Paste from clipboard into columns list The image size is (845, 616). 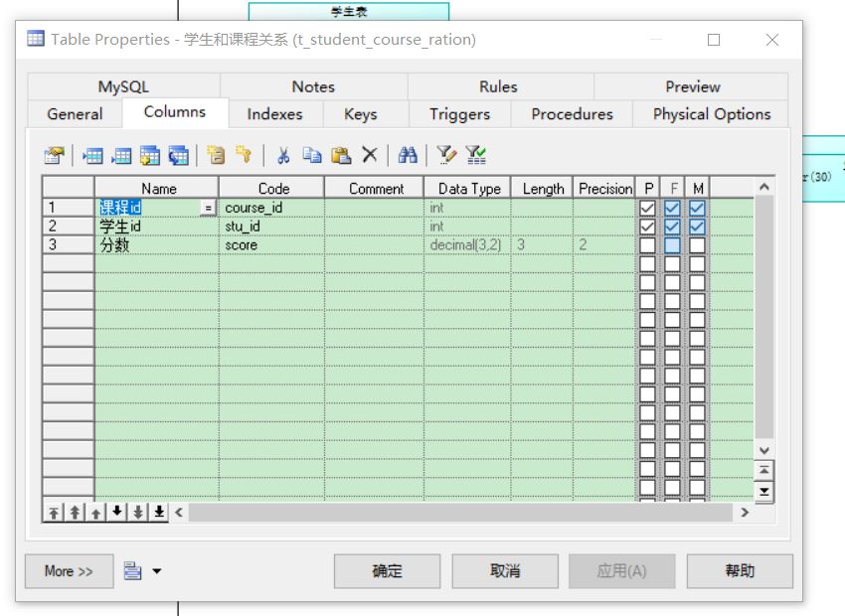point(341,156)
